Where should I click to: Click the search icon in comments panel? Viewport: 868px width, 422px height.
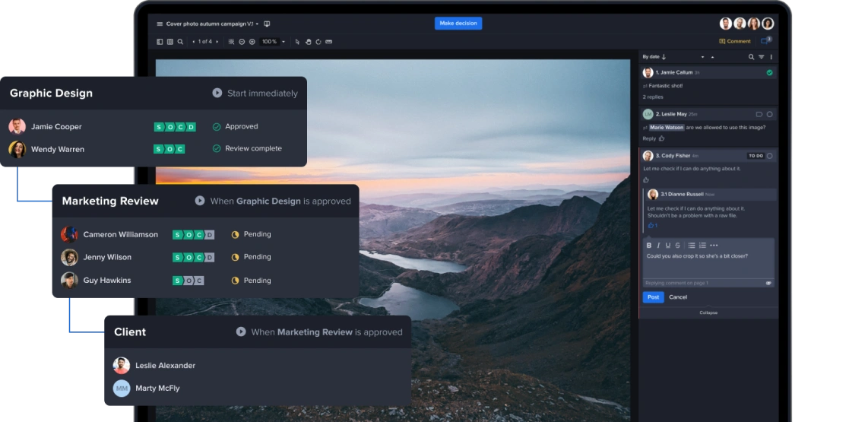click(x=751, y=57)
